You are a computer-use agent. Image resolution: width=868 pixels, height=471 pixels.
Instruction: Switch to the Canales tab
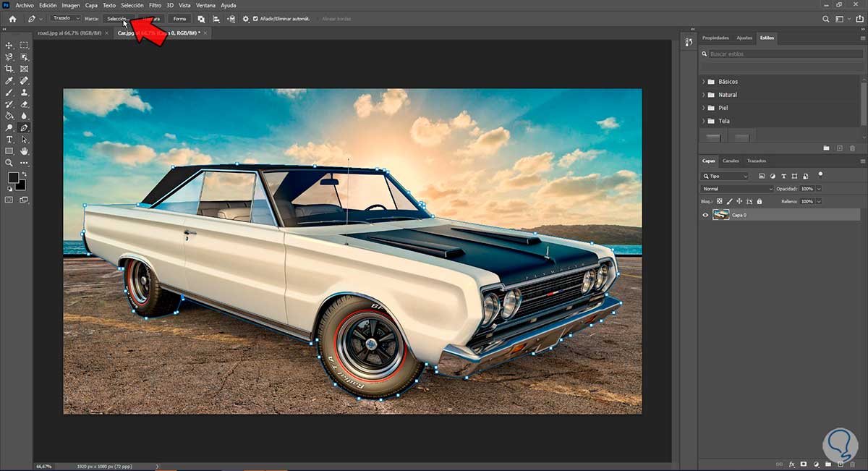point(731,161)
